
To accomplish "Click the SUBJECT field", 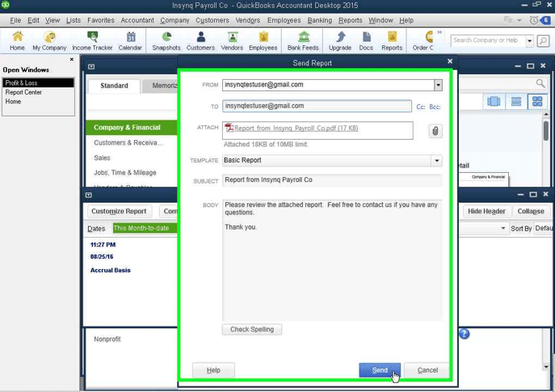I will [332, 180].
